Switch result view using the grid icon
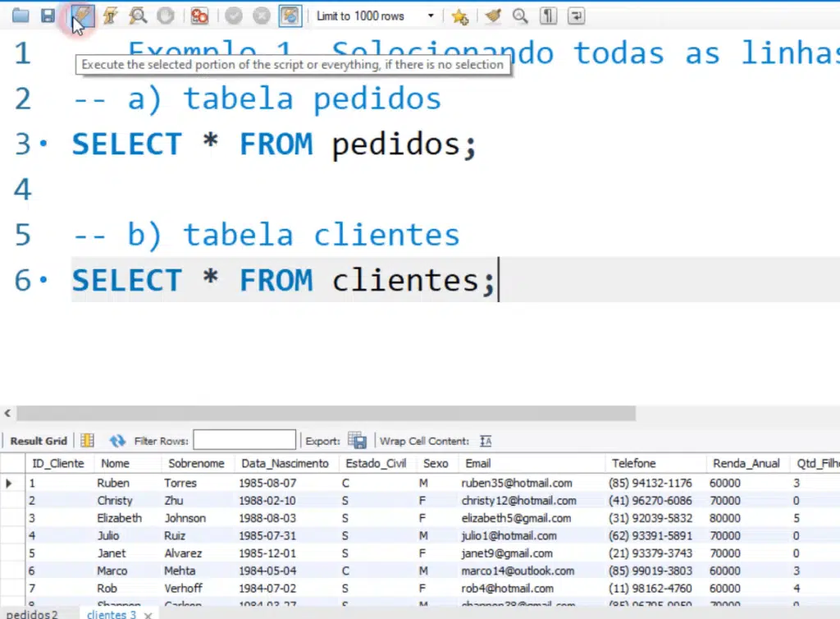This screenshot has height=619, width=840. click(87, 440)
